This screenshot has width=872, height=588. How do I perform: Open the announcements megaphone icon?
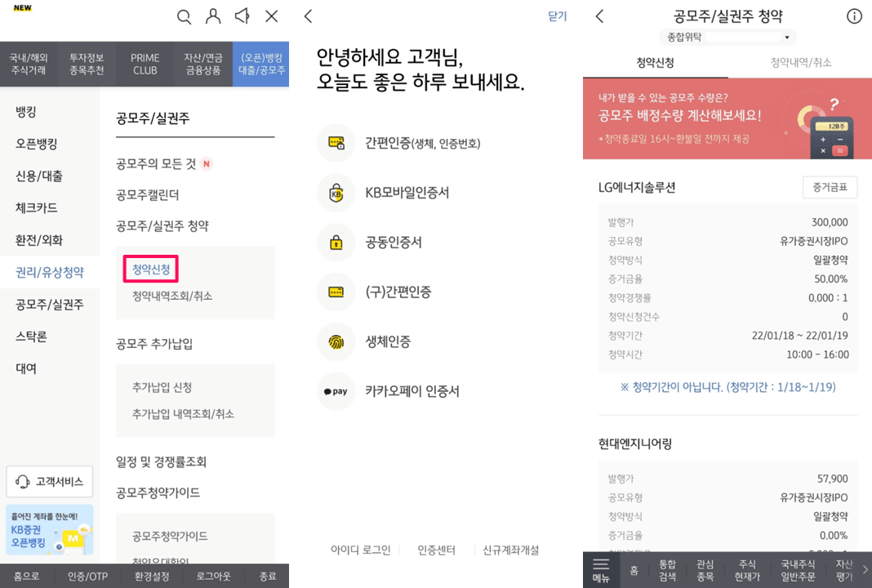[x=242, y=16]
